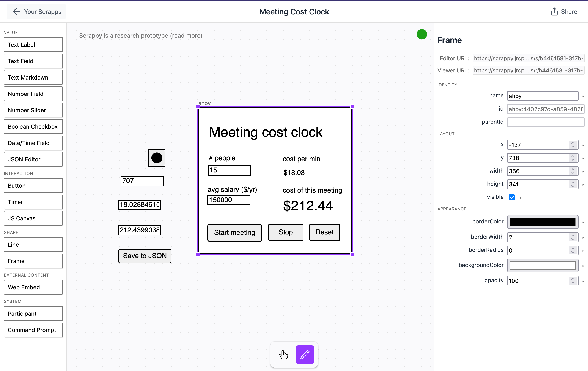The width and height of the screenshot is (588, 371).
Task: Click the back arrow to Your Scrapps
Action: (x=16, y=11)
